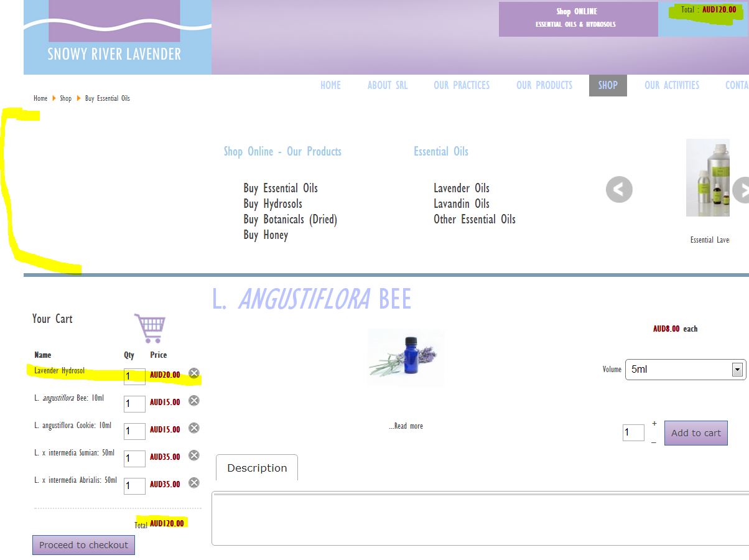Open the Description tab
The width and height of the screenshot is (749, 560).
(x=257, y=468)
